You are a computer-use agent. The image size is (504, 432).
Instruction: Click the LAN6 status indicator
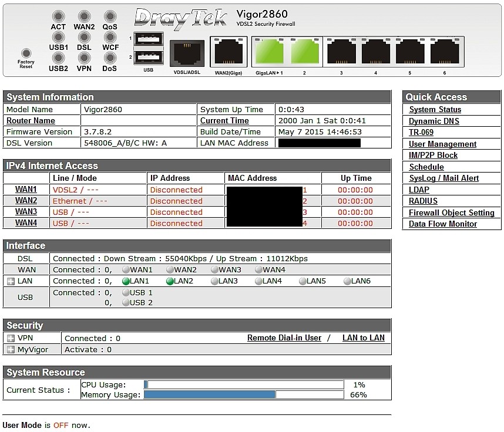[348, 281]
